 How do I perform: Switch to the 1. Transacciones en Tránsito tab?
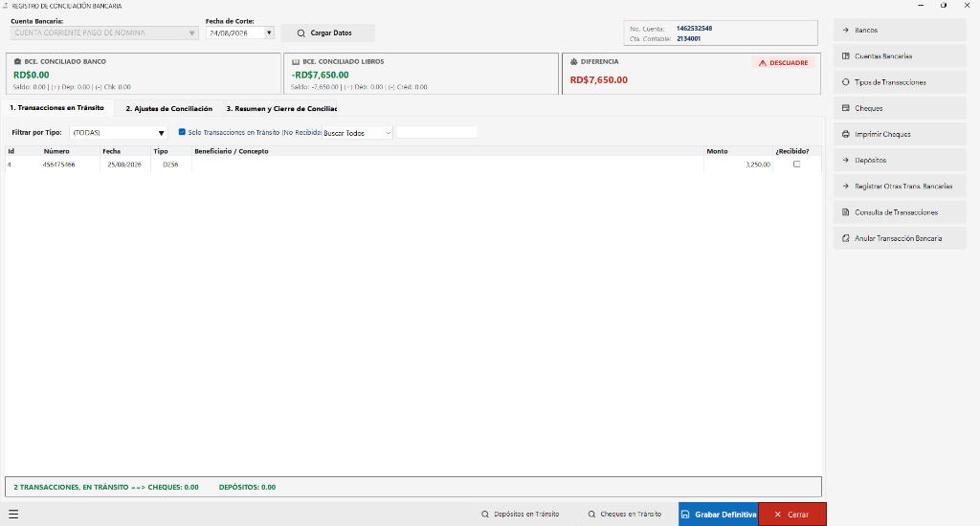[56, 108]
